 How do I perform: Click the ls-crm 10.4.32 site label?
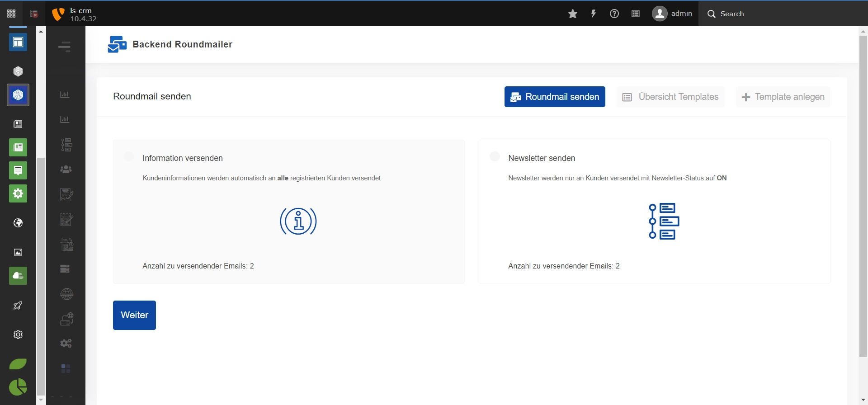(83, 14)
